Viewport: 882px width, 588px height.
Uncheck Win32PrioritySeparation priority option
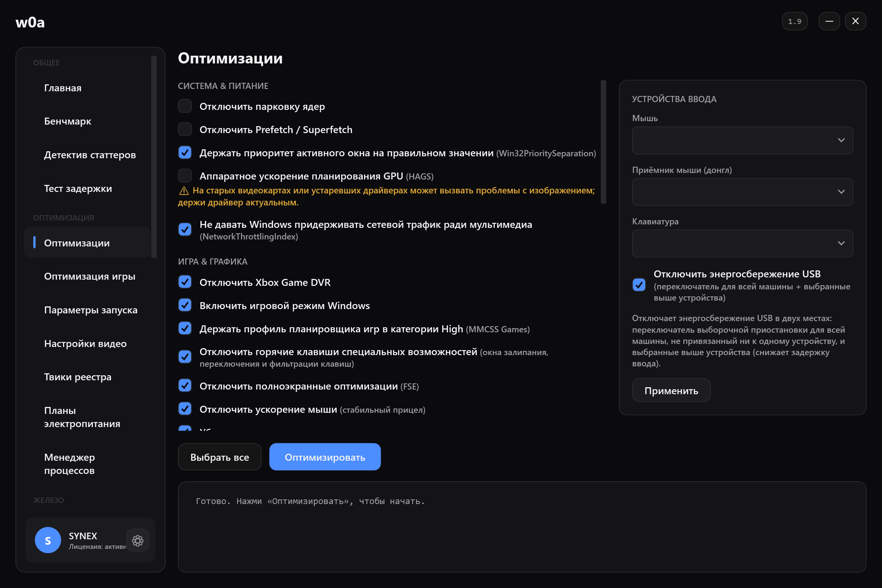[185, 152]
